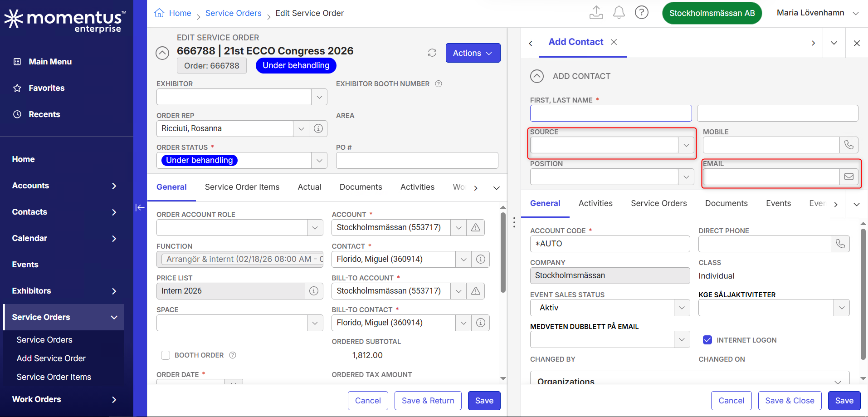Open Main Menu in sidebar
Viewport: 868px width, 417px height.
tap(50, 62)
